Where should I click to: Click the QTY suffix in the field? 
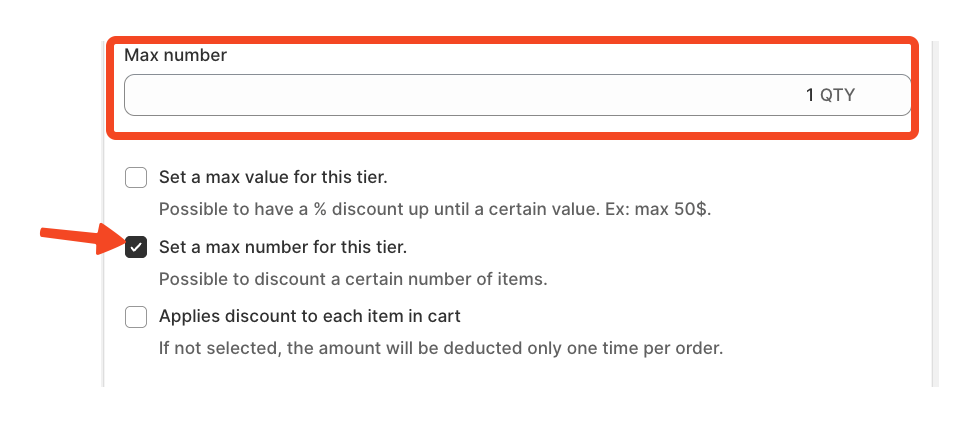click(x=838, y=96)
